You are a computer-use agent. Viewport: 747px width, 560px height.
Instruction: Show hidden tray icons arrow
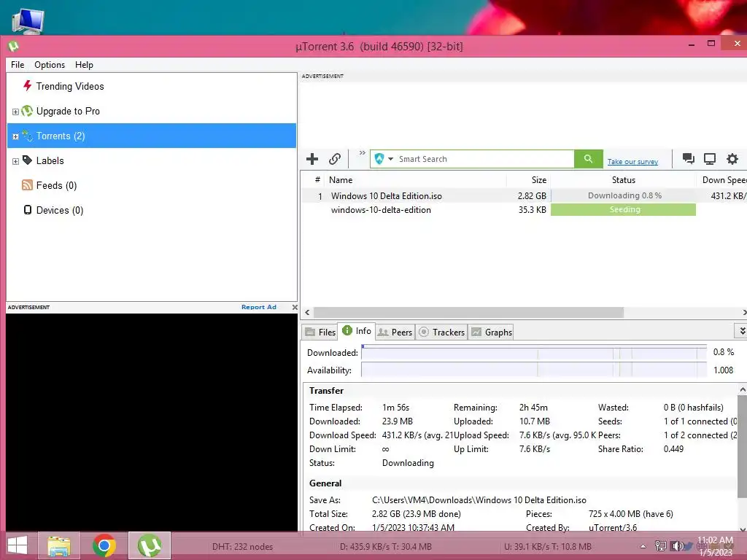click(x=643, y=546)
